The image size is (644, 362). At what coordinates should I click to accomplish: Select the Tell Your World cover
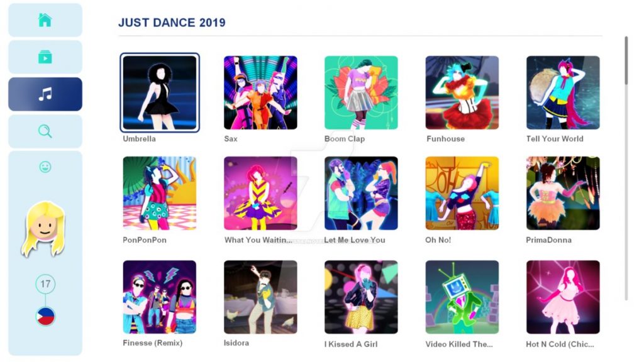click(x=563, y=93)
